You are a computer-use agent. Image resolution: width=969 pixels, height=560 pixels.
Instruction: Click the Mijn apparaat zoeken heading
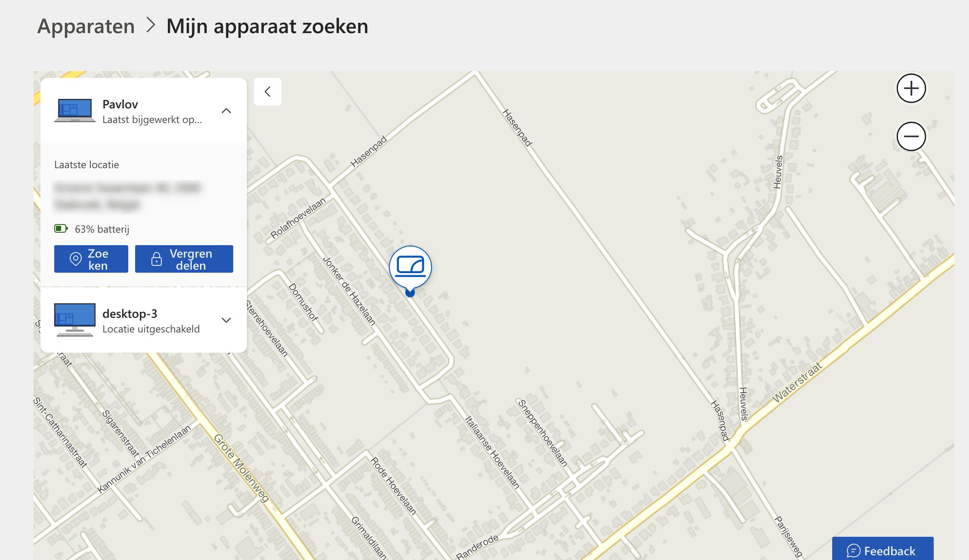(267, 26)
